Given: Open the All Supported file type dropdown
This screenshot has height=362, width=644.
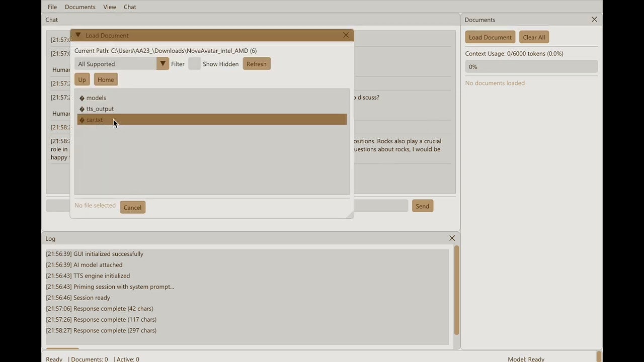Looking at the screenshot, I should [122, 64].
